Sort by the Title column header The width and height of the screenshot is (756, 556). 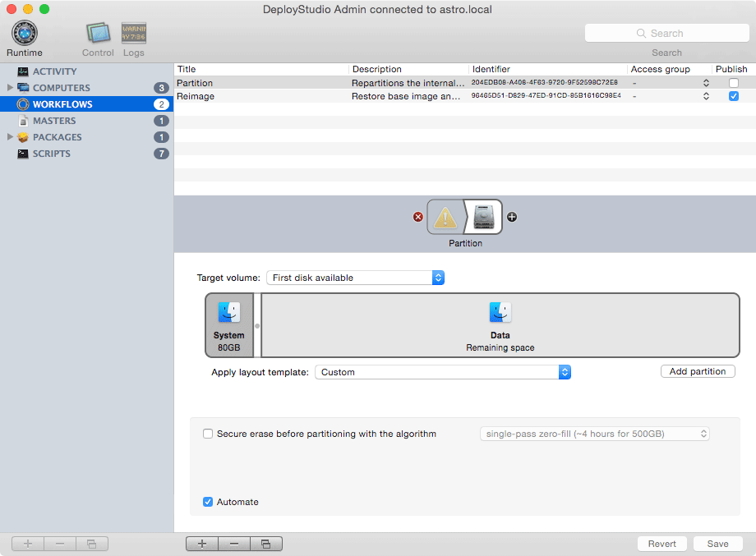click(x=260, y=69)
